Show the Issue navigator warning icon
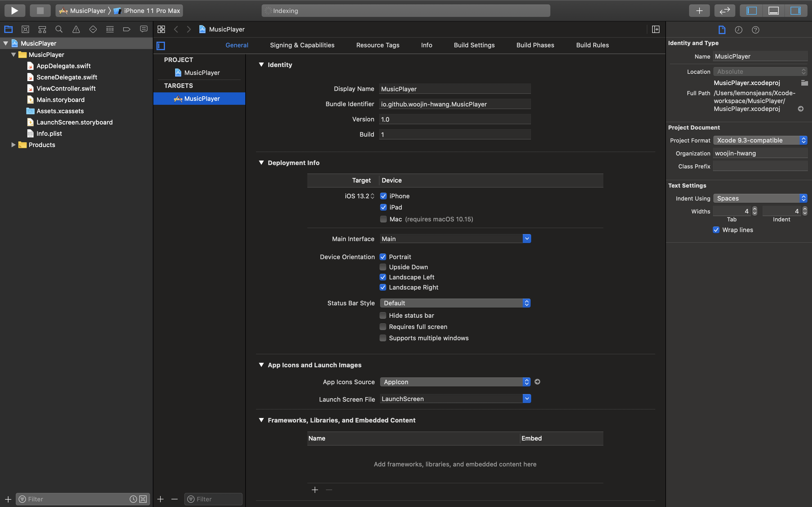 (76, 30)
